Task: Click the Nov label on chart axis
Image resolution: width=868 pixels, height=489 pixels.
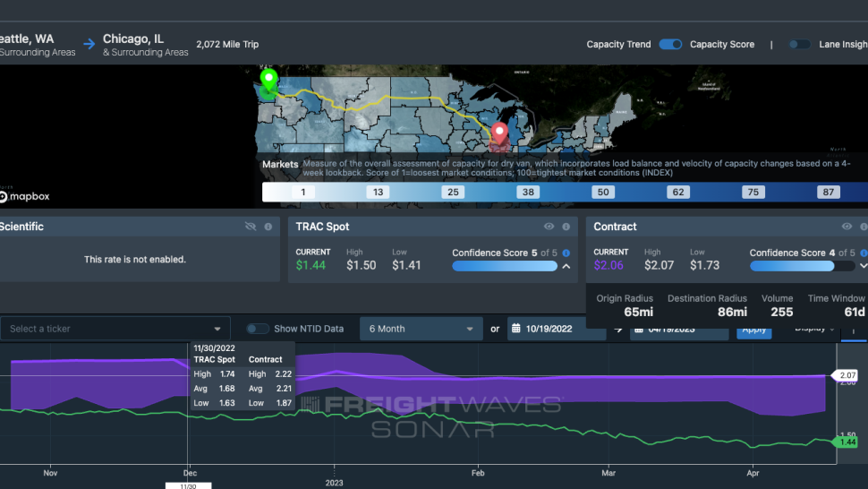Action: tap(50, 473)
